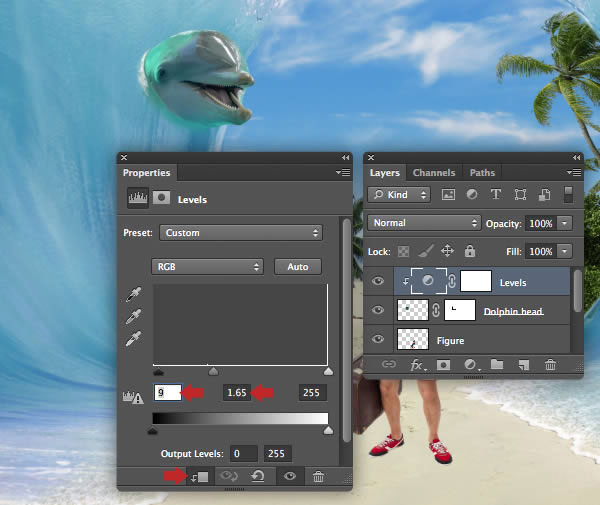Reset Levels adjustment to defaults
The width and height of the screenshot is (600, 505).
click(258, 476)
